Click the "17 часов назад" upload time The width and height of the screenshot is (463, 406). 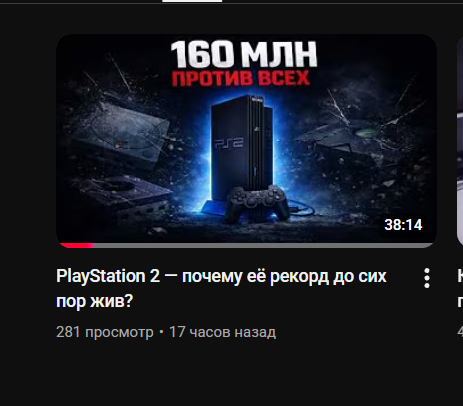pyautogui.click(x=222, y=332)
